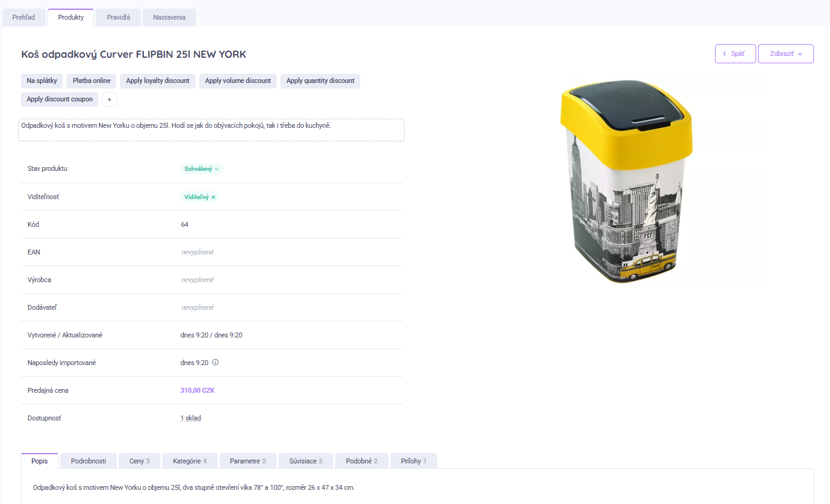Image resolution: width=830 pixels, height=504 pixels.
Task: Open the Nastavenia tab
Action: point(169,18)
